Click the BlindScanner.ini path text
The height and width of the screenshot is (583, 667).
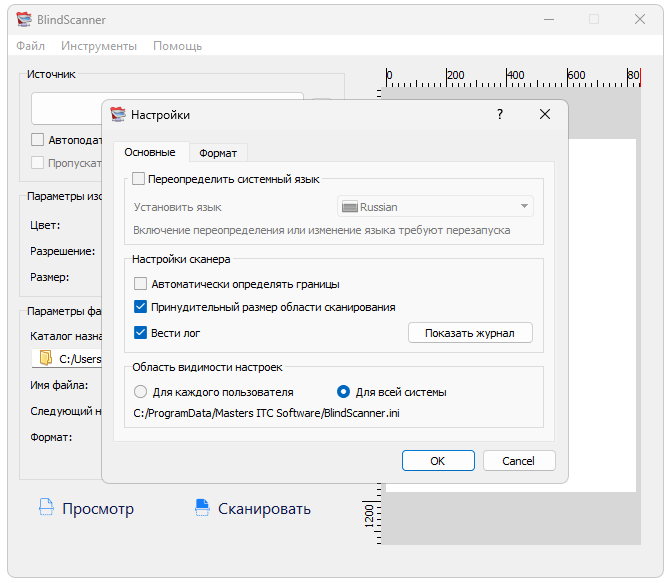[266, 413]
